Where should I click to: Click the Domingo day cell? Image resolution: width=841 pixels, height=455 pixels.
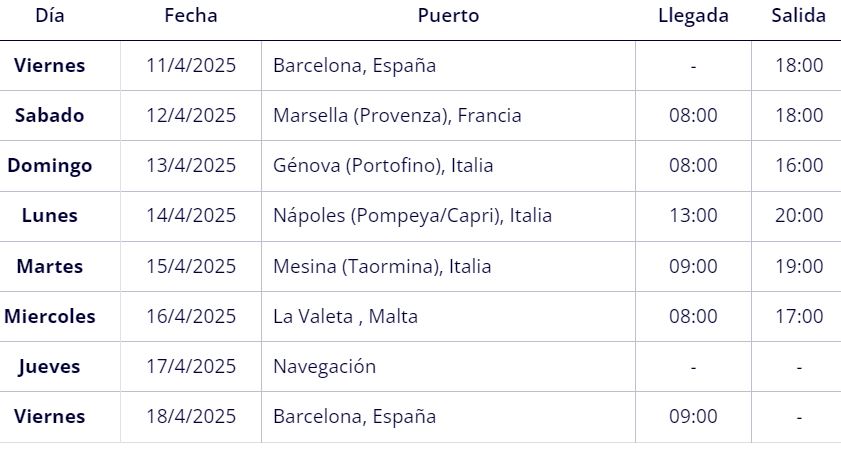click(50, 165)
